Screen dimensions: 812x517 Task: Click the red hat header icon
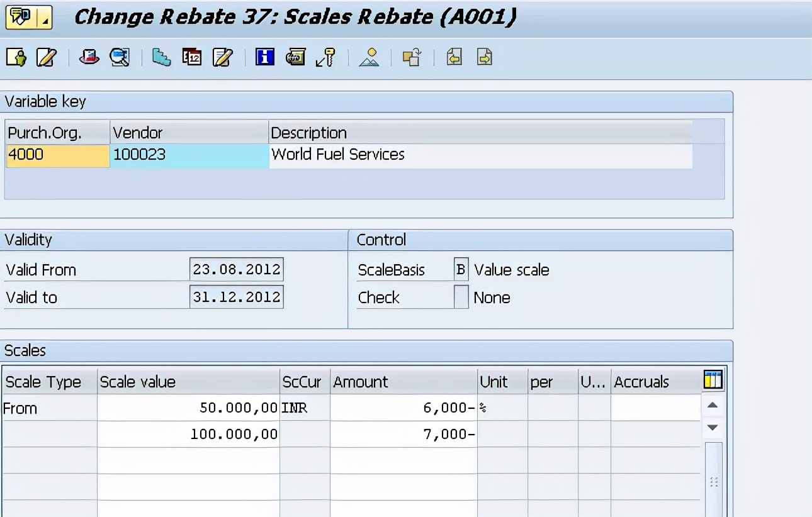(x=89, y=58)
